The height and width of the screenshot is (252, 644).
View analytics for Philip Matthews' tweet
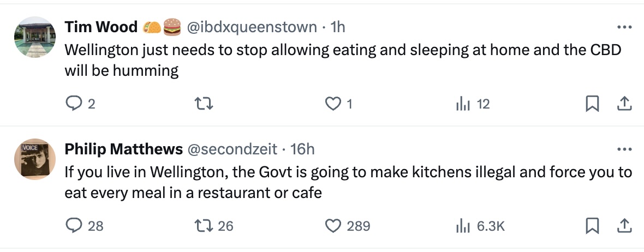(462, 226)
